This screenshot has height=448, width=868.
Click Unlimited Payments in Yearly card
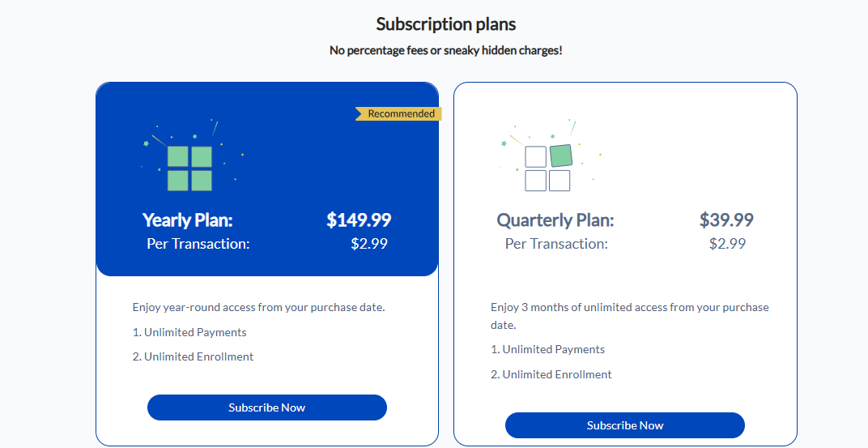(189, 332)
